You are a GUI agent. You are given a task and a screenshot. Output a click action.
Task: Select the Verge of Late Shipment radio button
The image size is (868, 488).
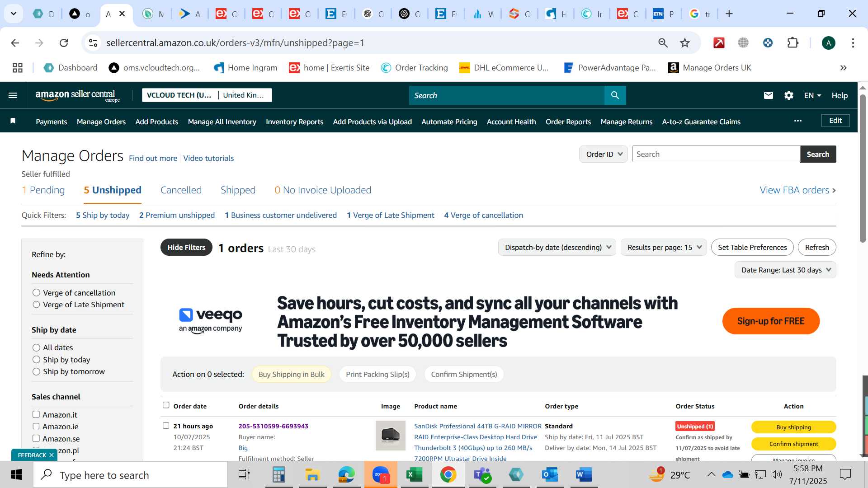[x=36, y=305]
